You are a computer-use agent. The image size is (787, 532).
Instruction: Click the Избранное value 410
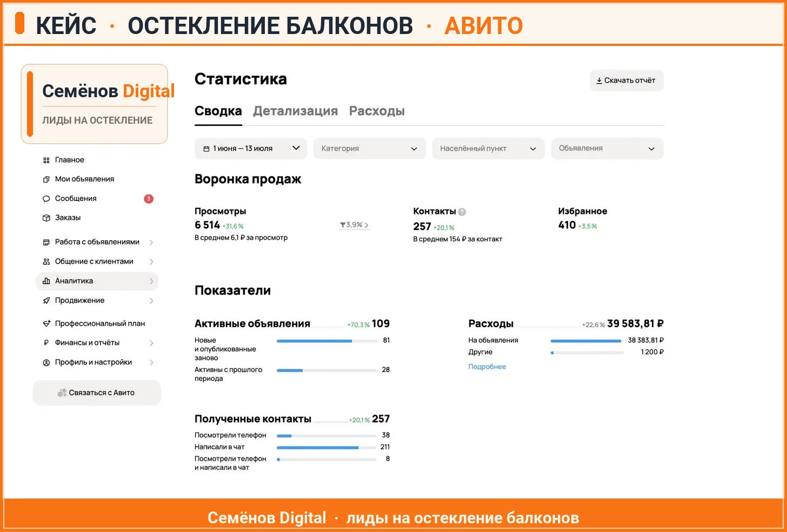(x=567, y=225)
